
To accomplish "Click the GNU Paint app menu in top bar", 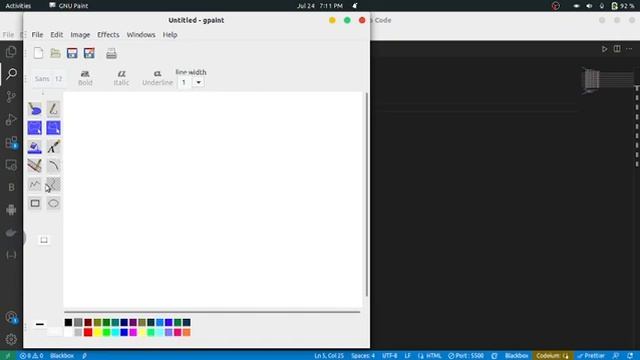I will tap(69, 6).
